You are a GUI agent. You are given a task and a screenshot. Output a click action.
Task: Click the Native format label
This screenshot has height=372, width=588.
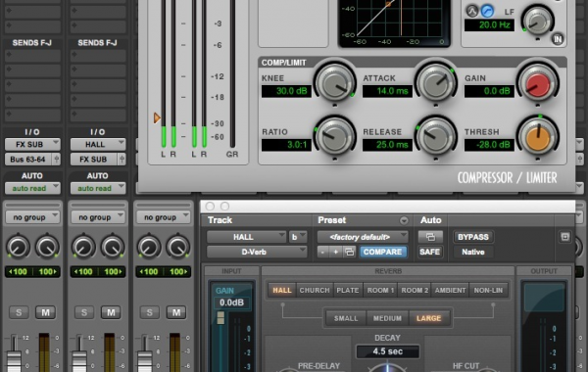tap(473, 252)
